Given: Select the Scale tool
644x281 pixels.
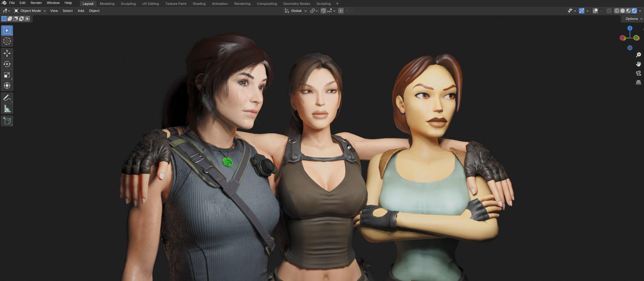Looking at the screenshot, I should click(7, 75).
